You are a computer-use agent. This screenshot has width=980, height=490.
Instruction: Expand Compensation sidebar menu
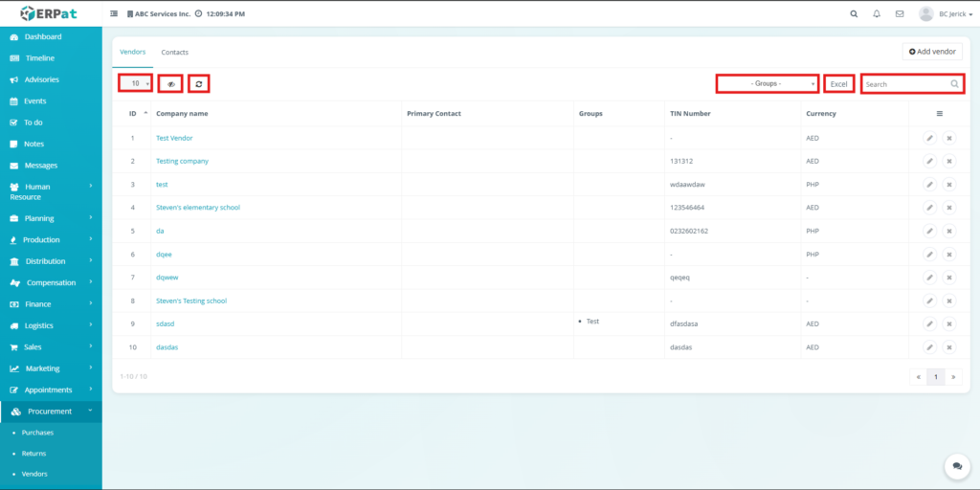52,282
